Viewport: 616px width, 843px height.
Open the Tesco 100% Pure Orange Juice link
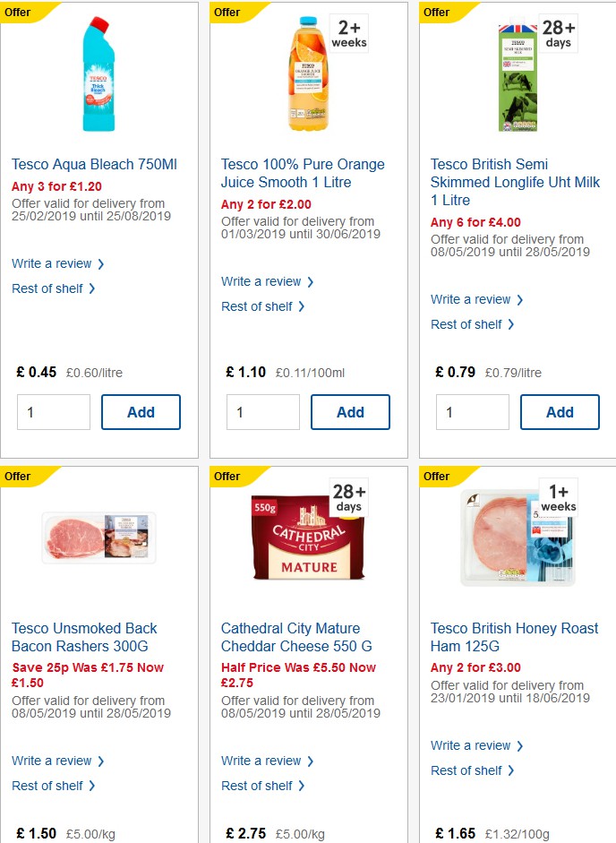302,173
